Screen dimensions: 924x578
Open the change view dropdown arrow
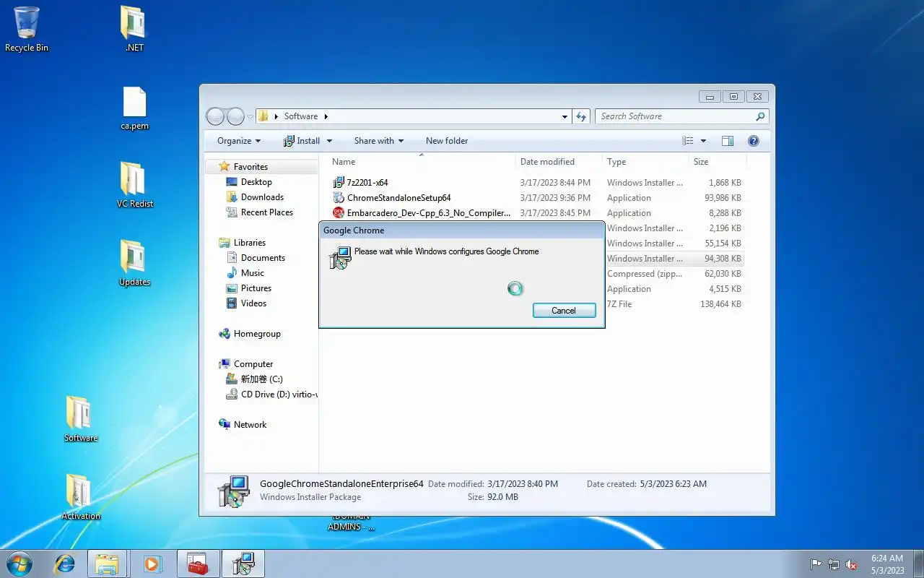click(x=703, y=141)
